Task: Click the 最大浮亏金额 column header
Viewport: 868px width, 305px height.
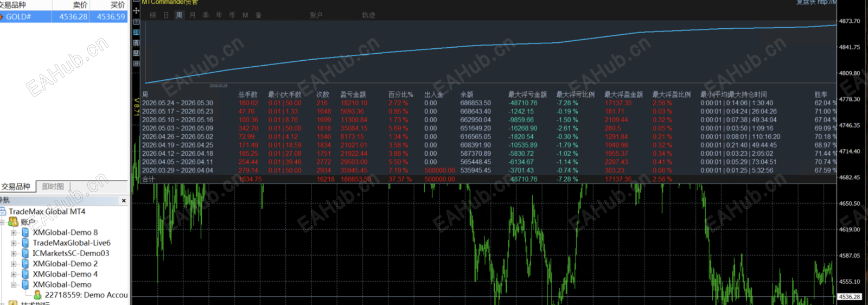Action: 527,94
